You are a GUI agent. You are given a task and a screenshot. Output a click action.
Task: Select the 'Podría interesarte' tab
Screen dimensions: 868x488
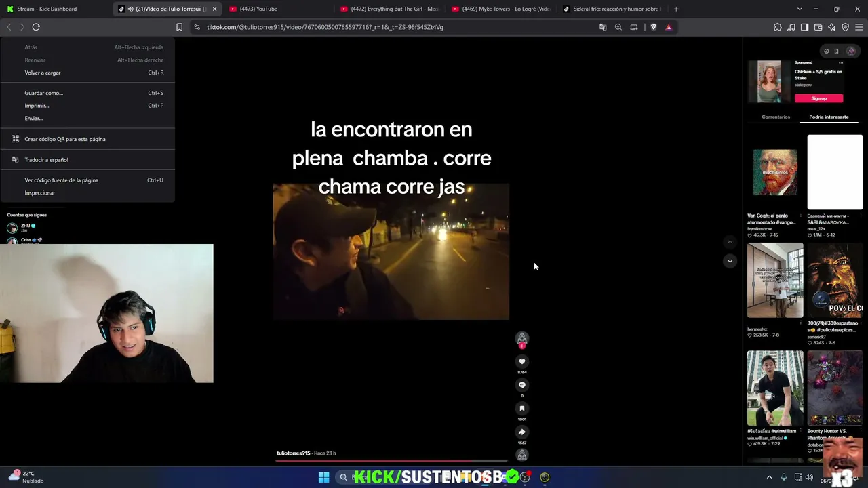tap(829, 117)
